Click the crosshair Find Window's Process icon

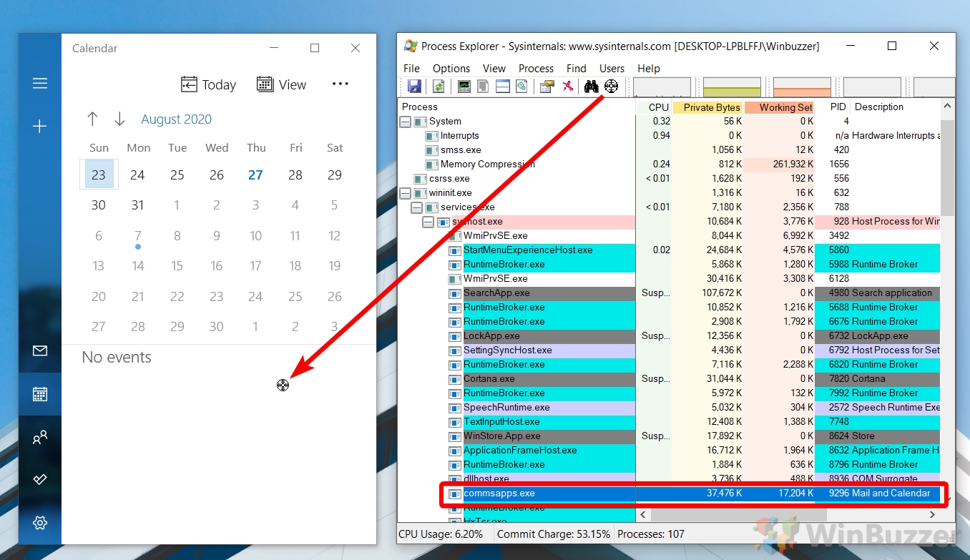611,87
